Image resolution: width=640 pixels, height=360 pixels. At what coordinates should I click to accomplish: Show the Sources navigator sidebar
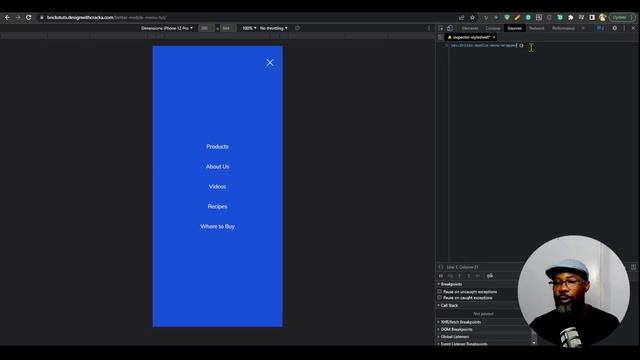[440, 37]
